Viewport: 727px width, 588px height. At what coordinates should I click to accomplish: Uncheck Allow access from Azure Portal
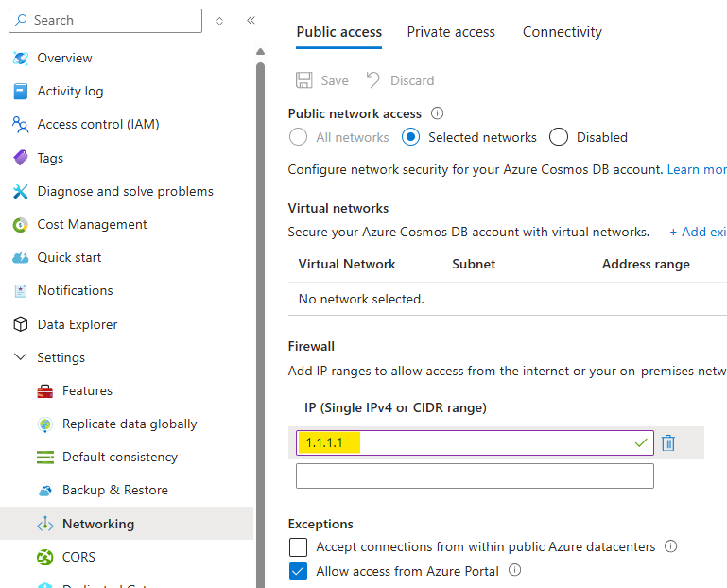coord(298,571)
